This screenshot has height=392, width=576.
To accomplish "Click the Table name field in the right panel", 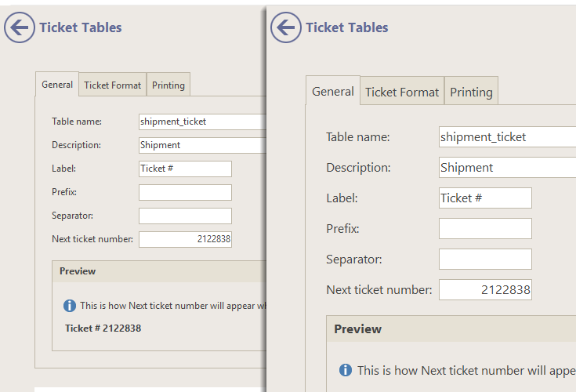I will pos(507,136).
